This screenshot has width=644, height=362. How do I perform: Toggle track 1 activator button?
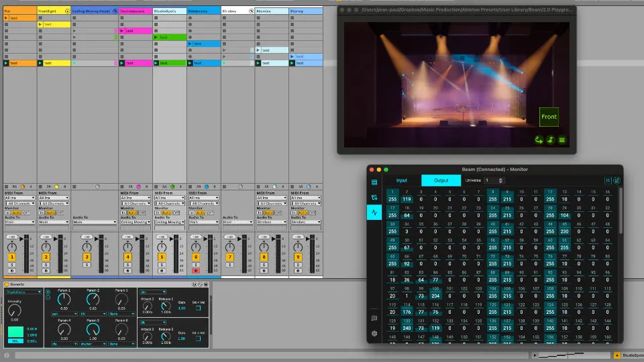12,257
